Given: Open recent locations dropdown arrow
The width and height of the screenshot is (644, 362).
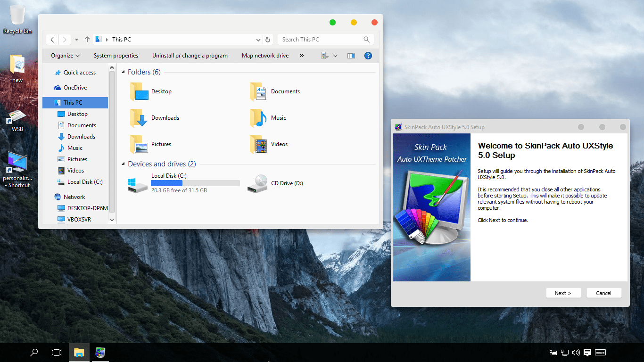Looking at the screenshot, I should 76,40.
